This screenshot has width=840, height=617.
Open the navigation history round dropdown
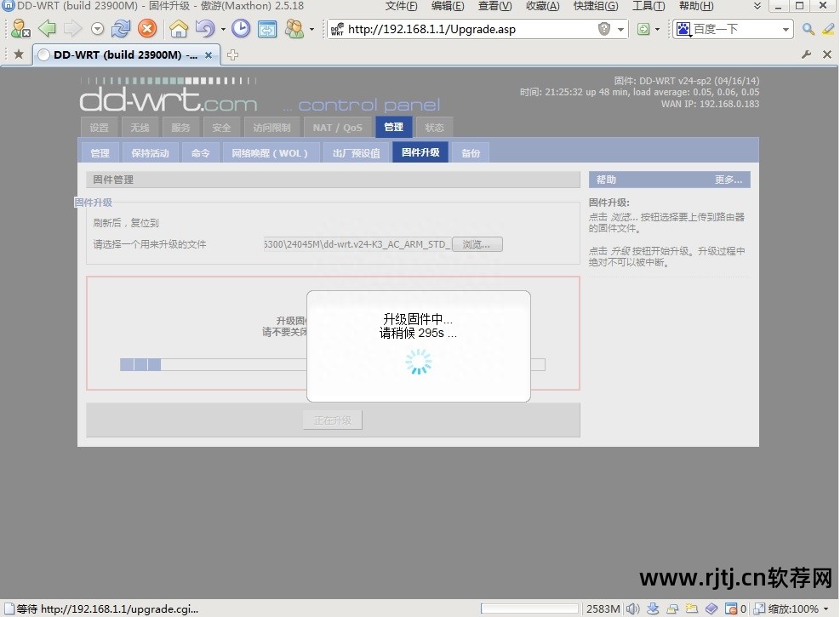[97, 29]
